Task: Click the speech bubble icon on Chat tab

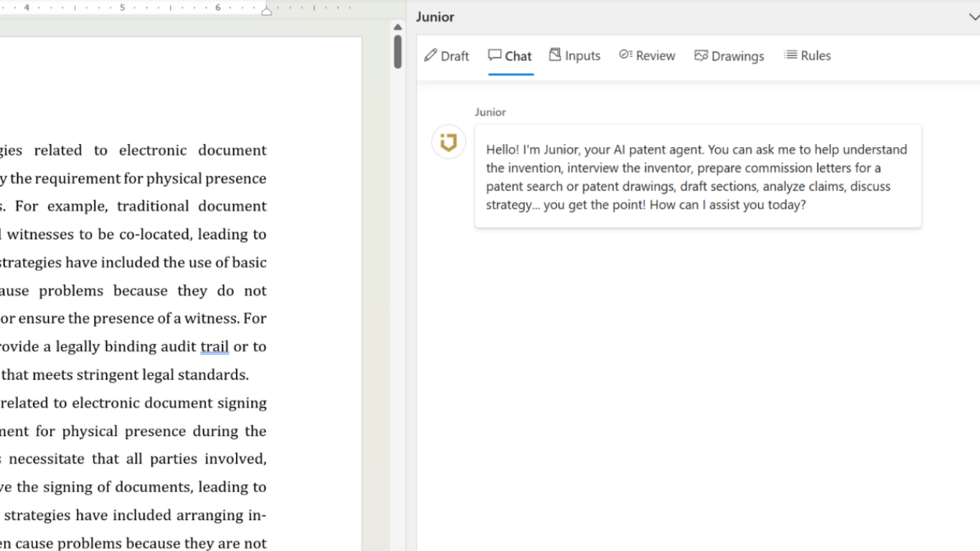Action: [494, 55]
